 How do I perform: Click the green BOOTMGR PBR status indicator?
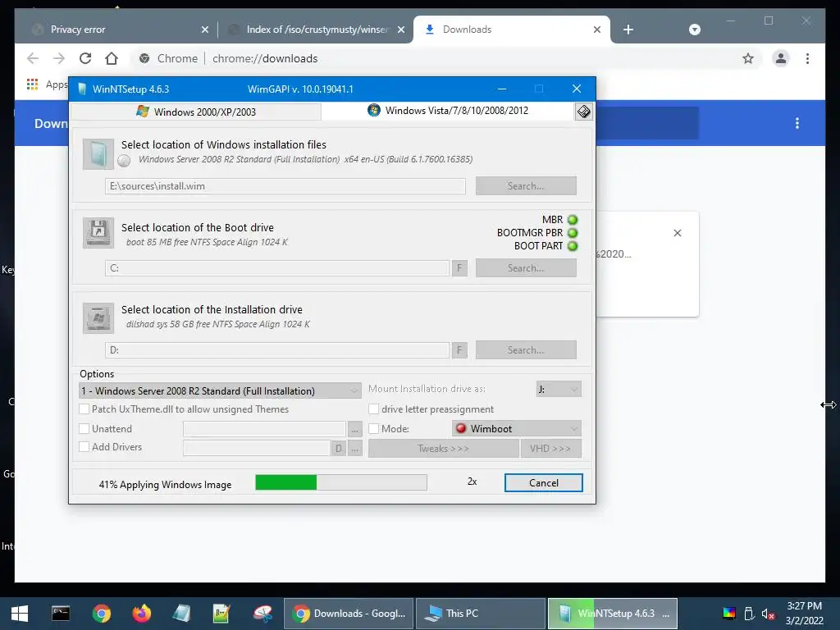[x=573, y=233]
